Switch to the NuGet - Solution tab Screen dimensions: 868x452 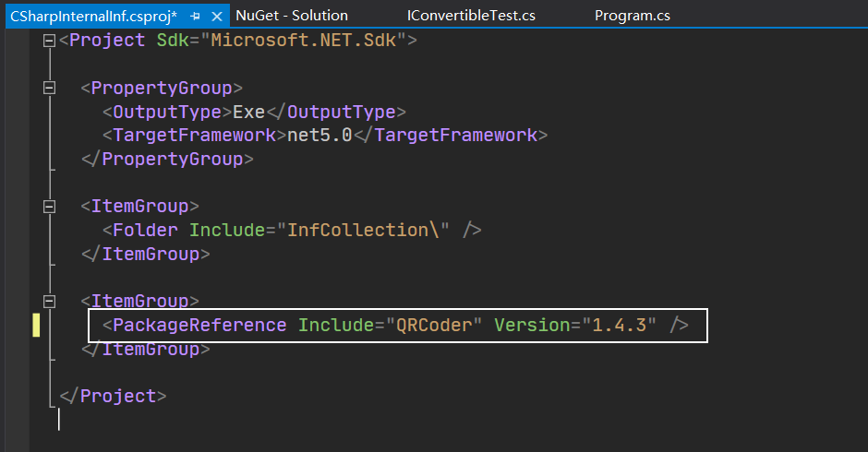(x=292, y=16)
